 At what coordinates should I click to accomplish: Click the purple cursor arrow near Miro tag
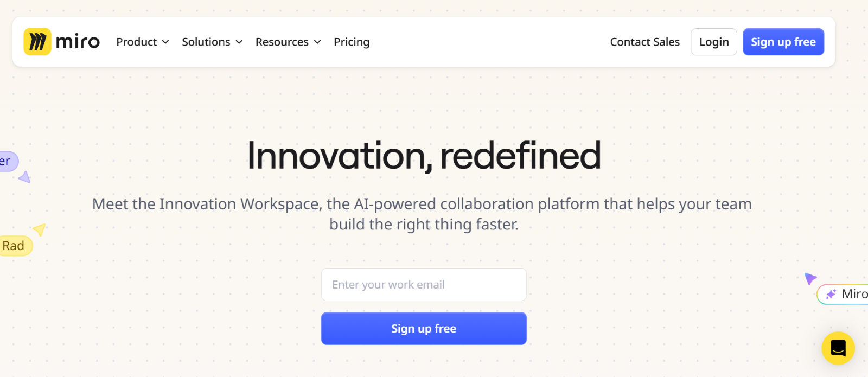pos(810,278)
